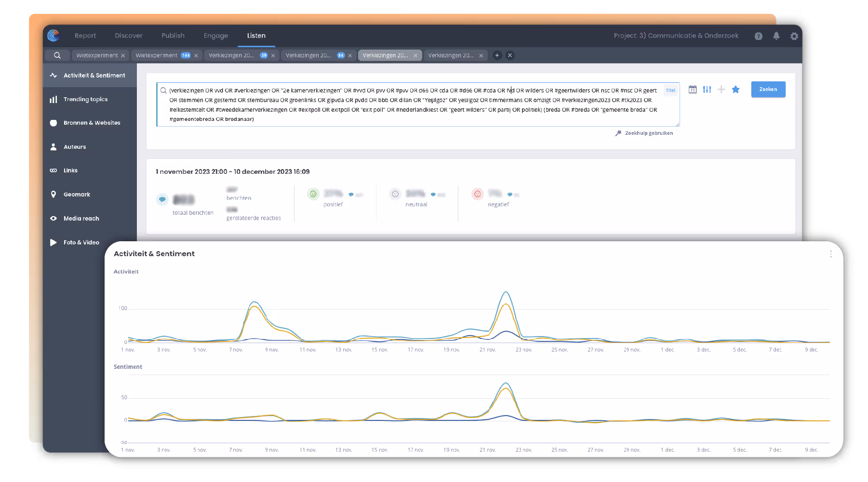Image resolution: width=868 pixels, height=482 pixels.
Task: Close the Wietexperiment 144 tab
Action: point(196,56)
